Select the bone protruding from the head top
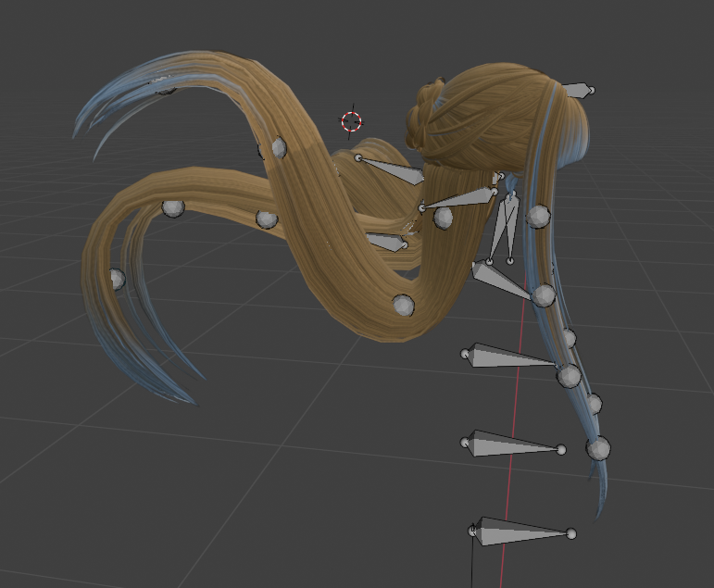Screen dimensions: 714x588 578,90
